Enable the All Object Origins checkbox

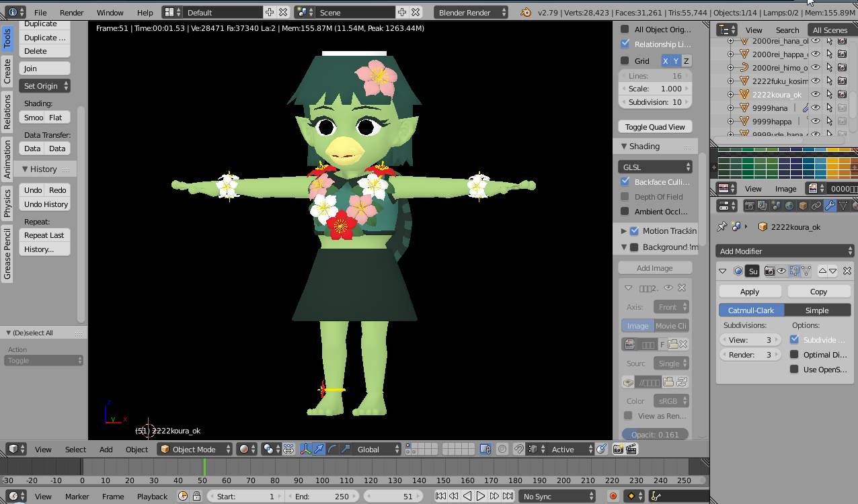625,29
